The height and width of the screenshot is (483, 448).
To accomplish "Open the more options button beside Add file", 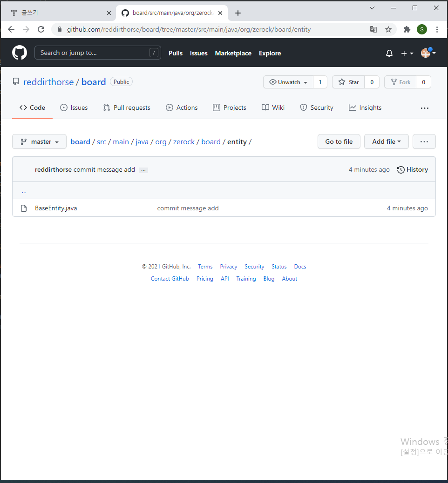I will (424, 141).
